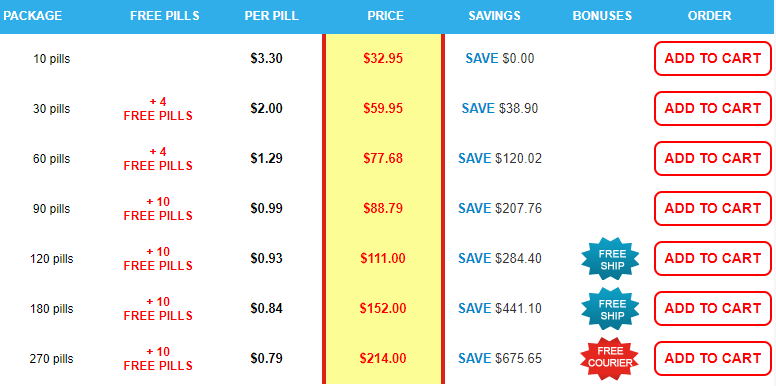Click the 90 pills package label
The height and width of the screenshot is (386, 776).
52,208
